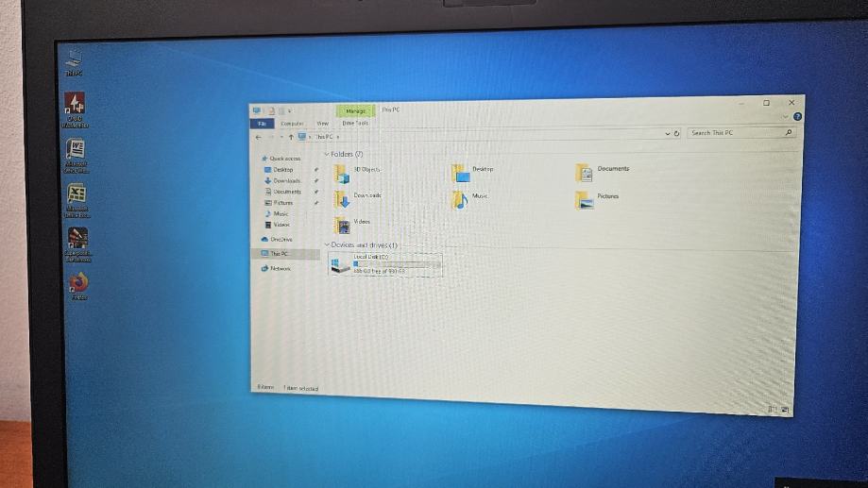
Task: Switch to large icons view
Action: (785, 410)
